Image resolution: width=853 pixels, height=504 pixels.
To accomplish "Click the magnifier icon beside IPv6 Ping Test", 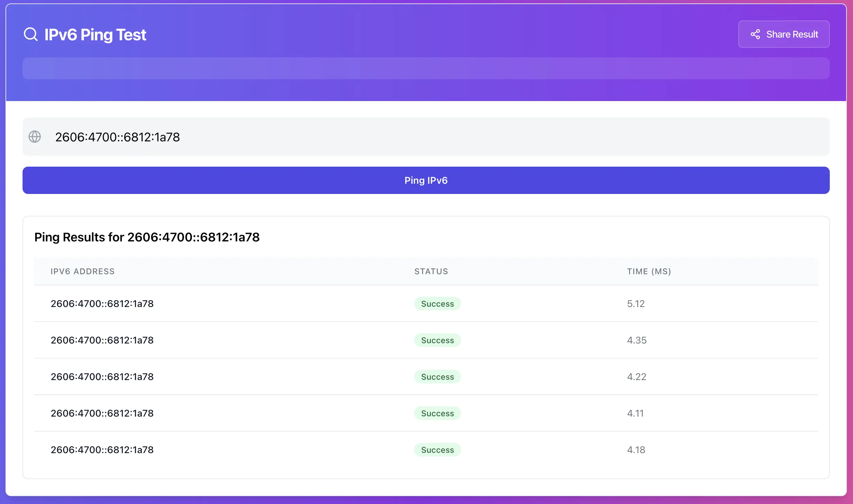I will pyautogui.click(x=31, y=34).
